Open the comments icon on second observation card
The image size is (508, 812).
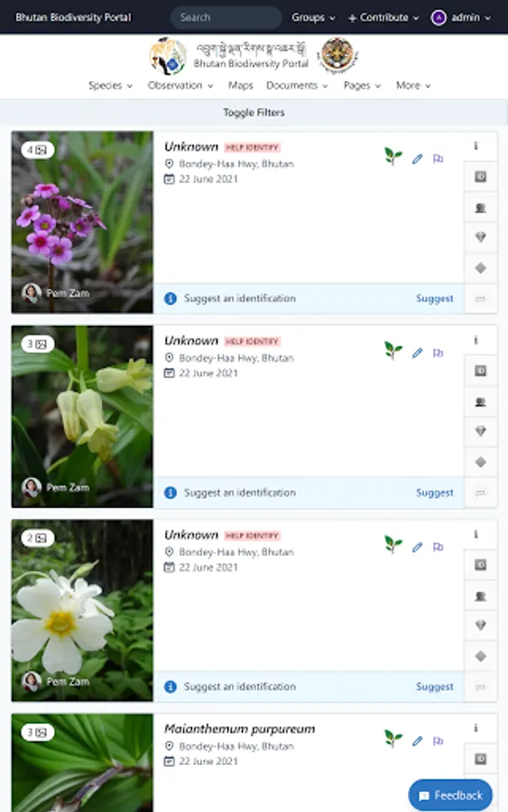481,493
